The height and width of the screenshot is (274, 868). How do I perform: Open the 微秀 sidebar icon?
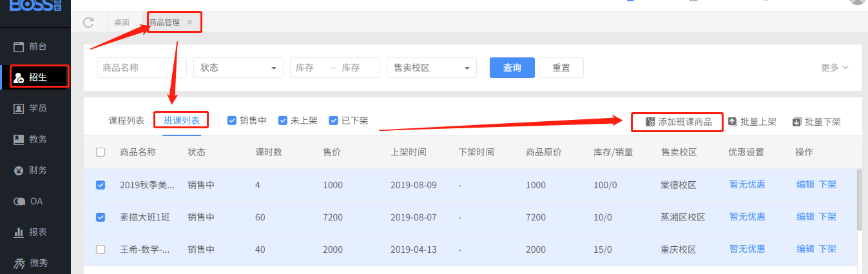pos(19,263)
